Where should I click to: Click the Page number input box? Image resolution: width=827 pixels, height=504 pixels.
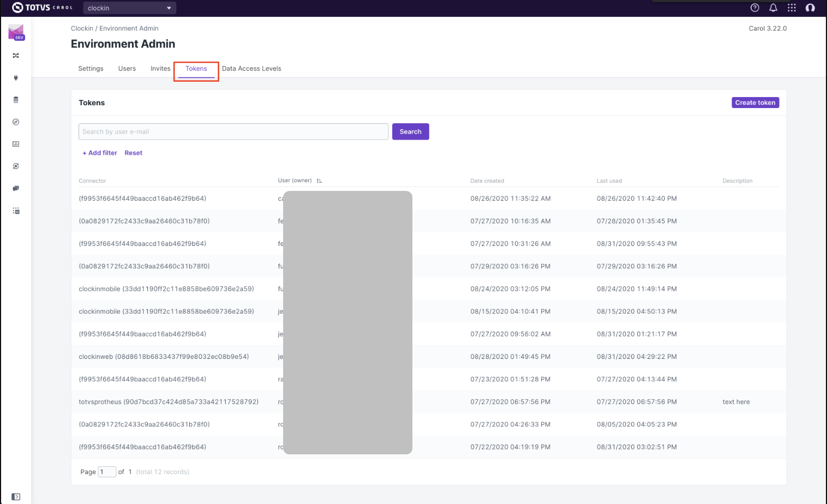[107, 472]
